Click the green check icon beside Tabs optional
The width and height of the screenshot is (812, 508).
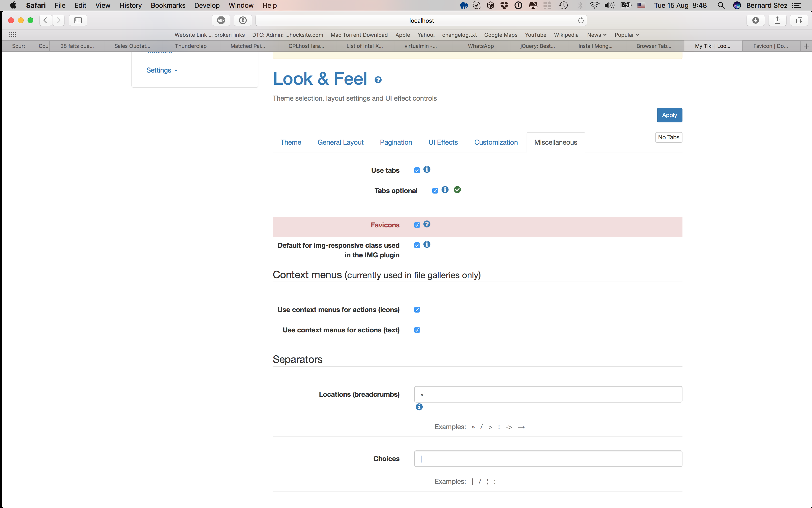pos(457,190)
